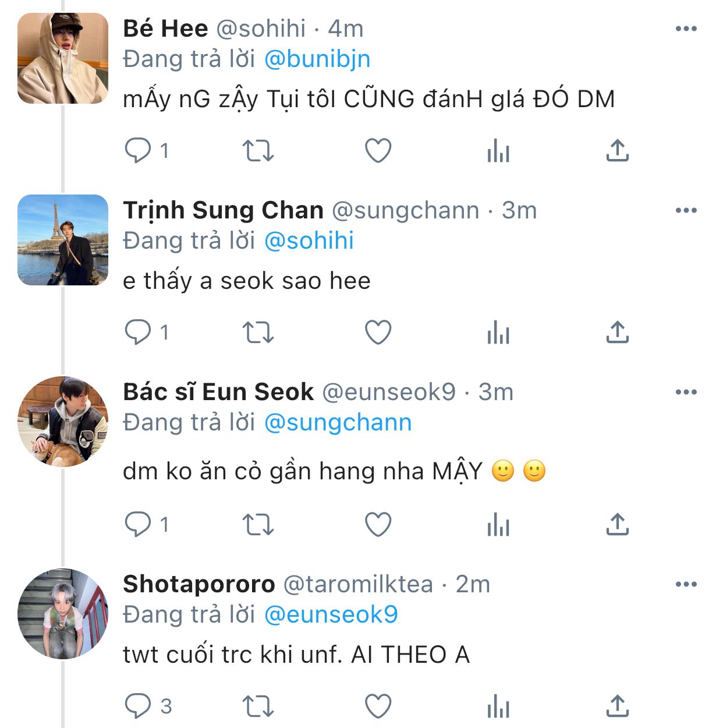The image size is (723, 728).
Task: Retweet Bé Hee's tweet
Action: [258, 151]
